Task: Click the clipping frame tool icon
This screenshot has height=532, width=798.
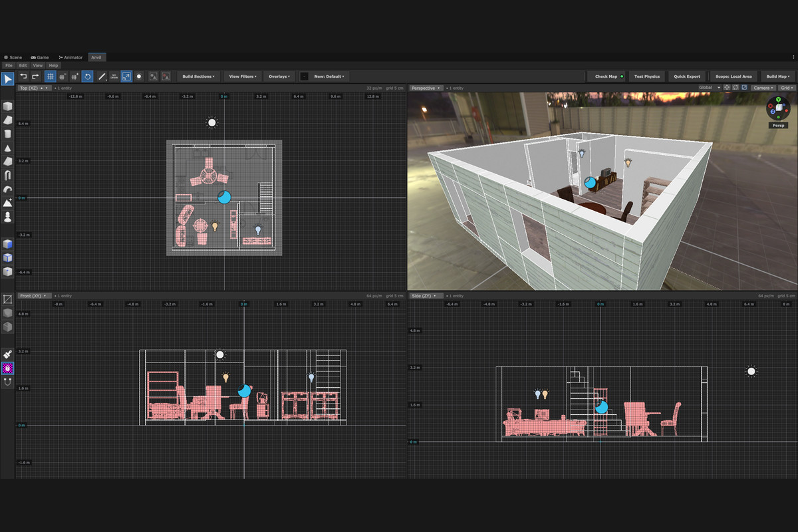Action: [x=7, y=299]
